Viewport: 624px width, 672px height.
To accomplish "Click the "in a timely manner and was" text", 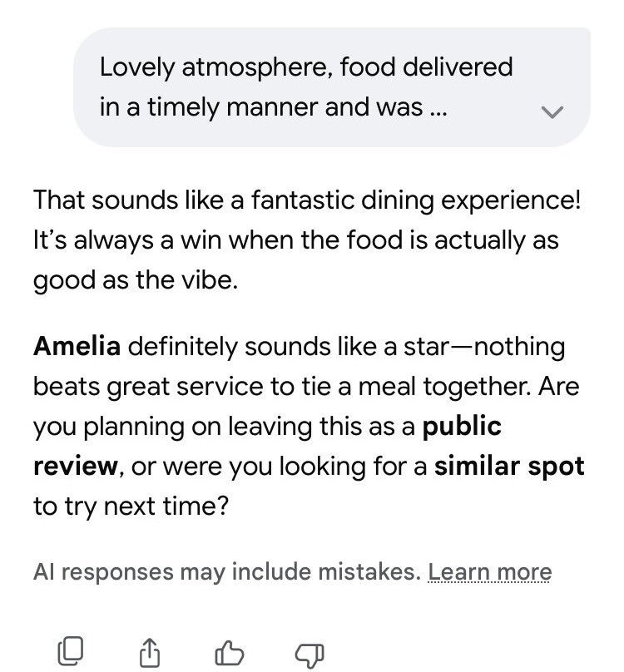I will [x=261, y=108].
